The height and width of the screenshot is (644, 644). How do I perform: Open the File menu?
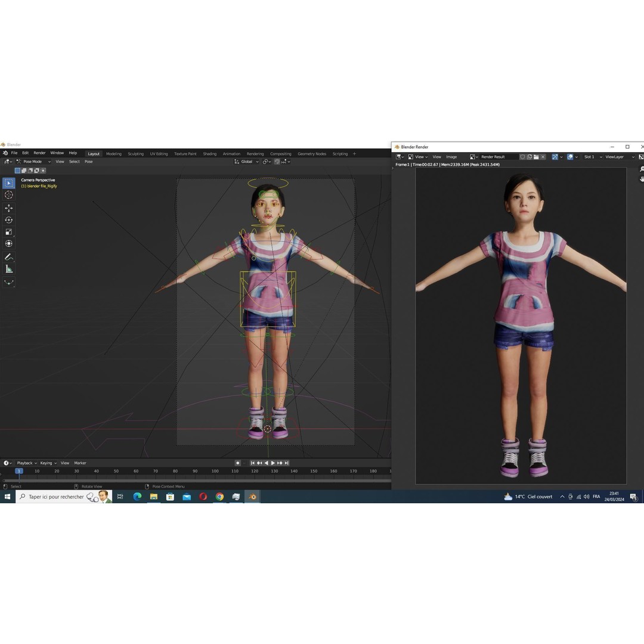pyautogui.click(x=14, y=153)
